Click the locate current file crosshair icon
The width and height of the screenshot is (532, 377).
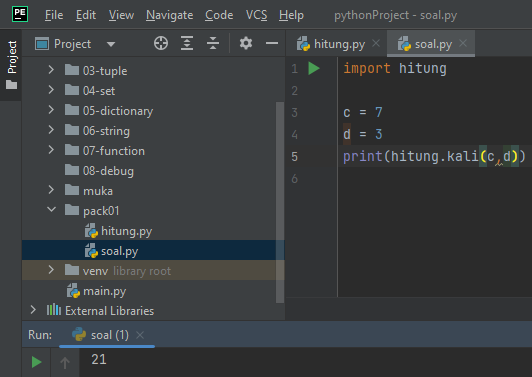click(161, 43)
